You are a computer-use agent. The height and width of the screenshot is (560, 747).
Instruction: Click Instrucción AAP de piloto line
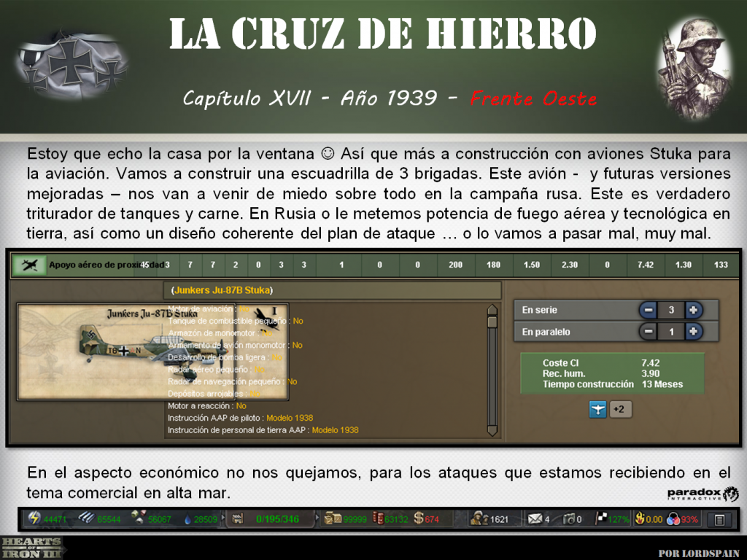pyautogui.click(x=240, y=418)
